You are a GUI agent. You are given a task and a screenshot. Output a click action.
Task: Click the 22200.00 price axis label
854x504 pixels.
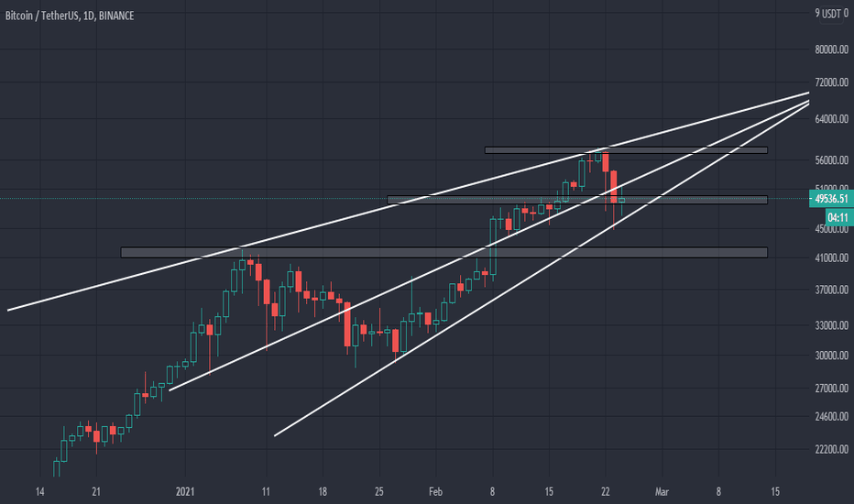tap(832, 450)
